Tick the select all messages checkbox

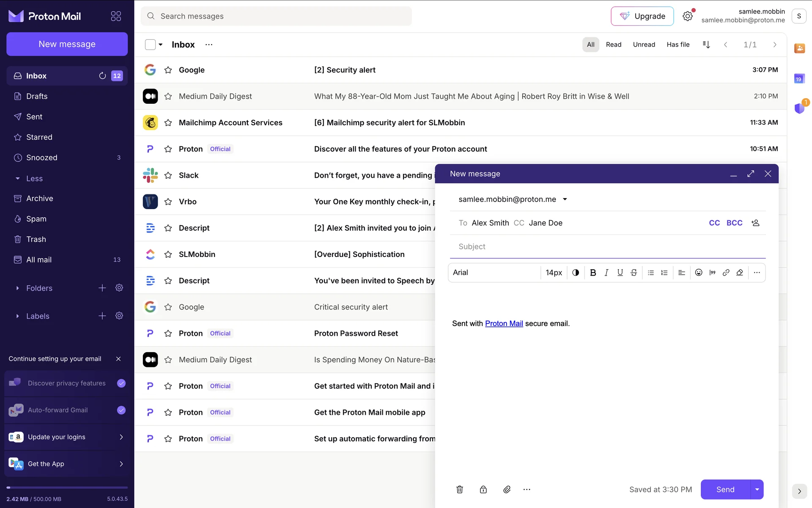click(150, 44)
